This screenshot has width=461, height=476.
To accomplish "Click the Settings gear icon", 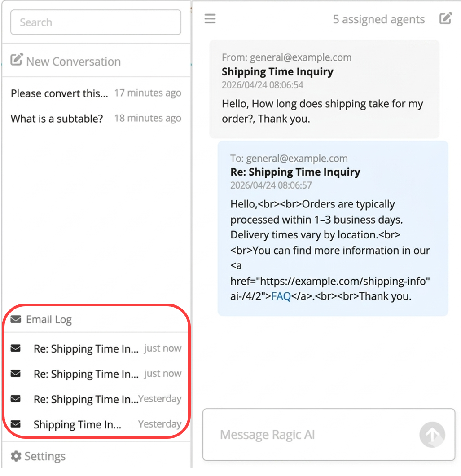I will coord(16,456).
